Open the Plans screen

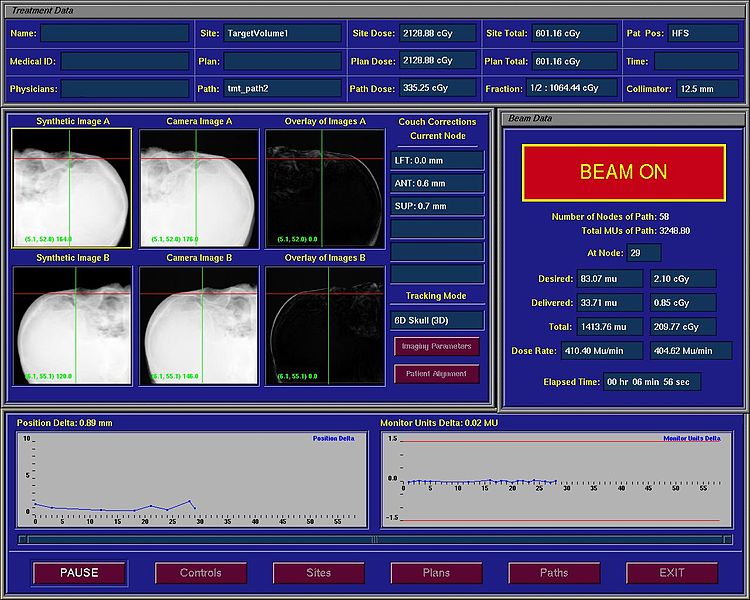[436, 573]
